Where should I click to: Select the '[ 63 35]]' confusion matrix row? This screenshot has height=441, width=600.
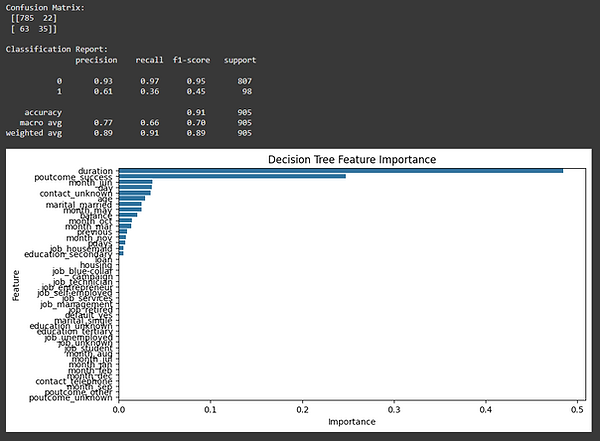click(x=34, y=29)
